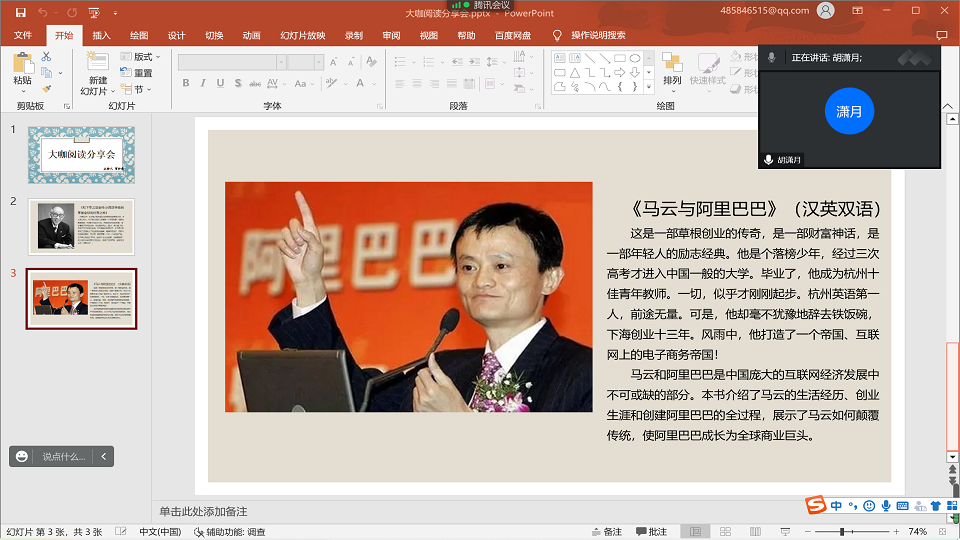960x540 pixels.
Task: Click the 操作说明搜索 search box
Action: tap(598, 36)
